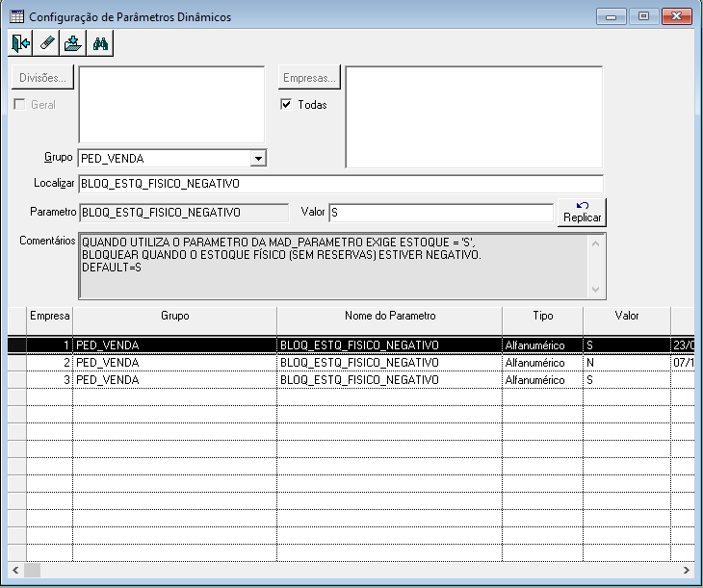Click the row selector of Empresa 2
The image size is (703, 588).
pos(17,363)
